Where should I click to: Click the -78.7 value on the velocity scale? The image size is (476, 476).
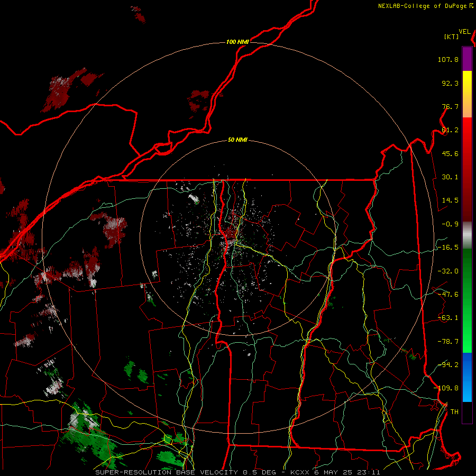click(448, 342)
